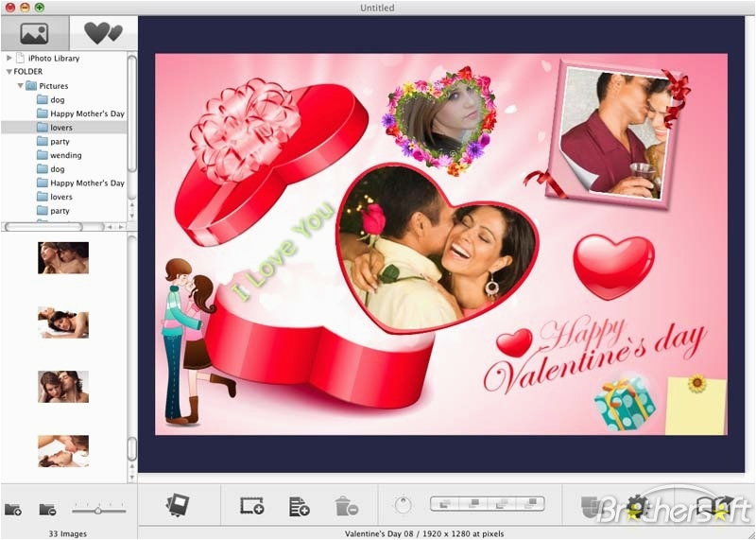The height and width of the screenshot is (540, 756).
Task: Adjust the thumbnail size slider
Action: 98,511
